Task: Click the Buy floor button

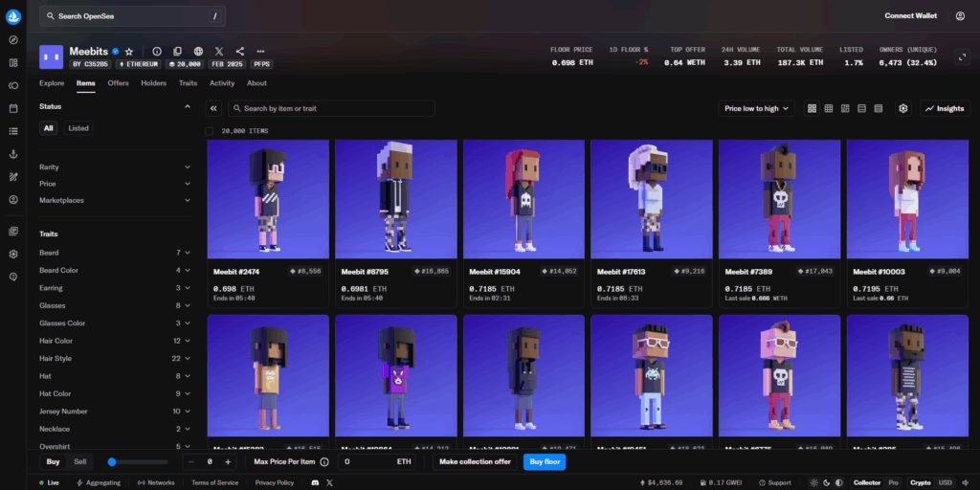Action: click(x=545, y=462)
